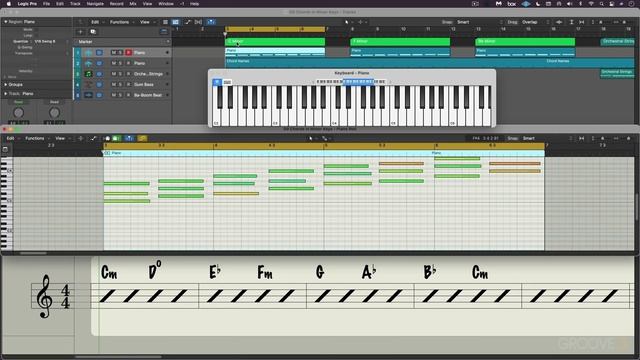Open the piano roll Functions dropdown
This screenshot has height=360, width=640.
click(x=37, y=138)
